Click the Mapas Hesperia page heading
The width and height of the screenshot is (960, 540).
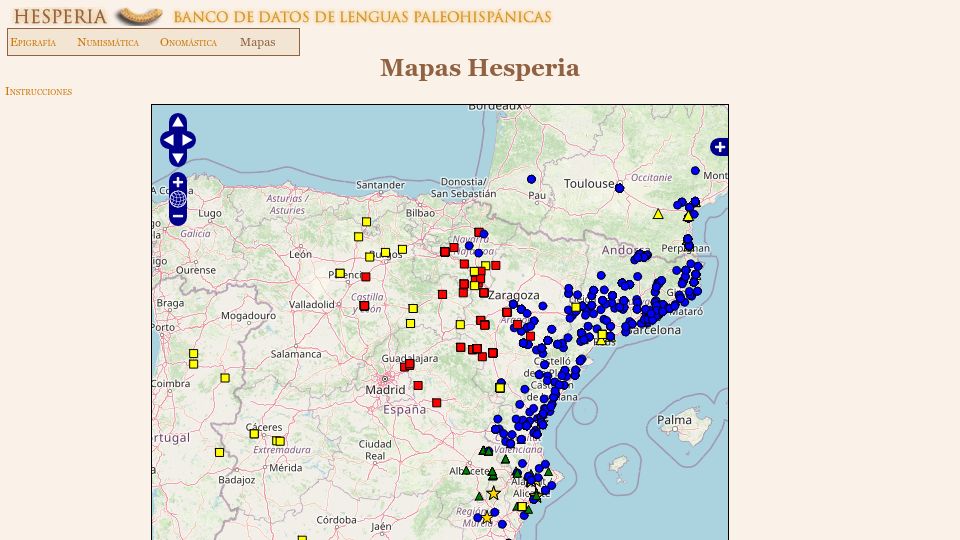[x=479, y=68]
